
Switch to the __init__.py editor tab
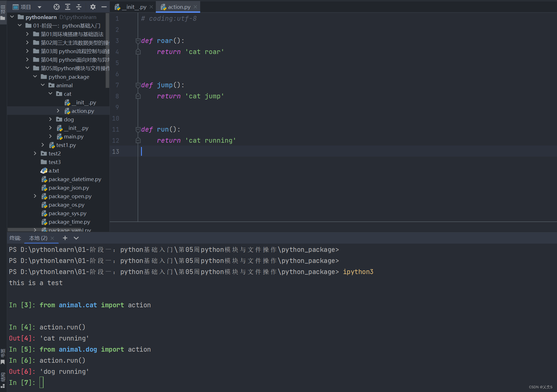(x=134, y=7)
